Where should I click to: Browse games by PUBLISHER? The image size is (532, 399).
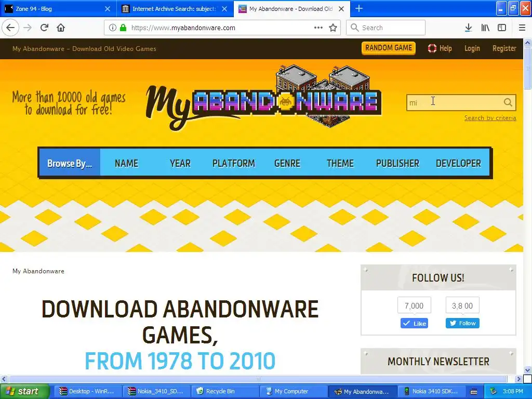click(x=397, y=163)
